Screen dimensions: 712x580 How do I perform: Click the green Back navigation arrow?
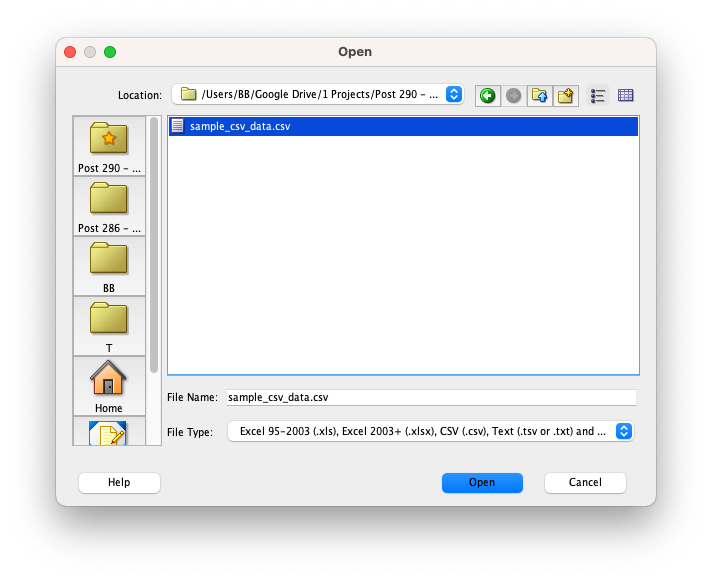(487, 95)
